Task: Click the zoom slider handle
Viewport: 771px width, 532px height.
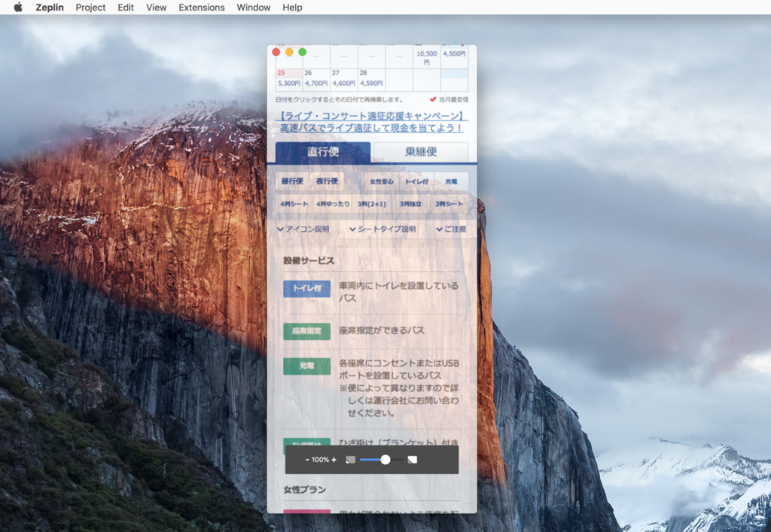Action: [x=385, y=459]
